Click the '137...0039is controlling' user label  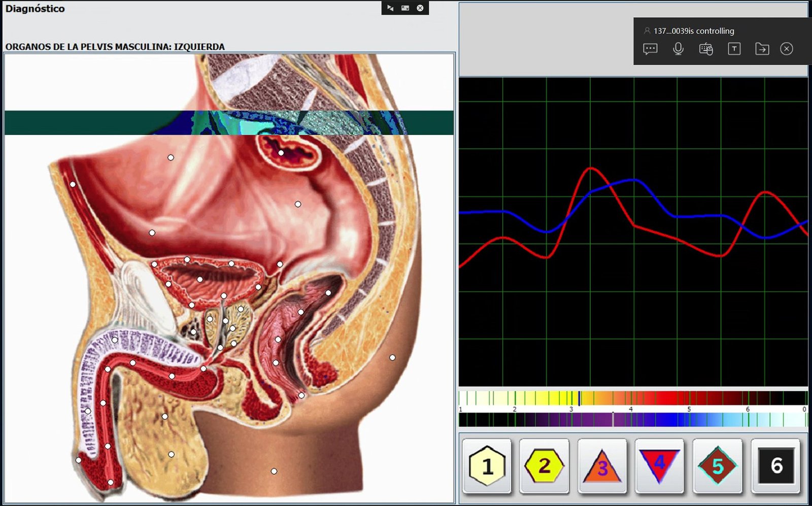pyautogui.click(x=693, y=31)
